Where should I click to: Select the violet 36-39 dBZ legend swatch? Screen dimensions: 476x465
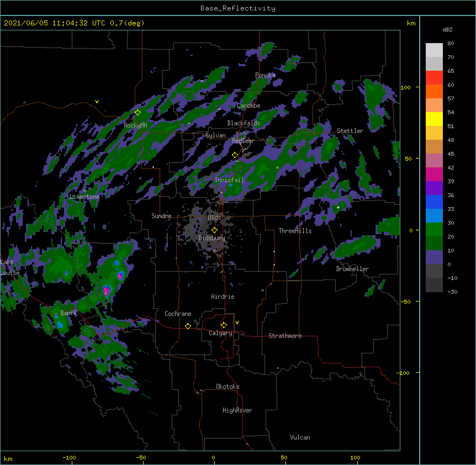(x=434, y=188)
